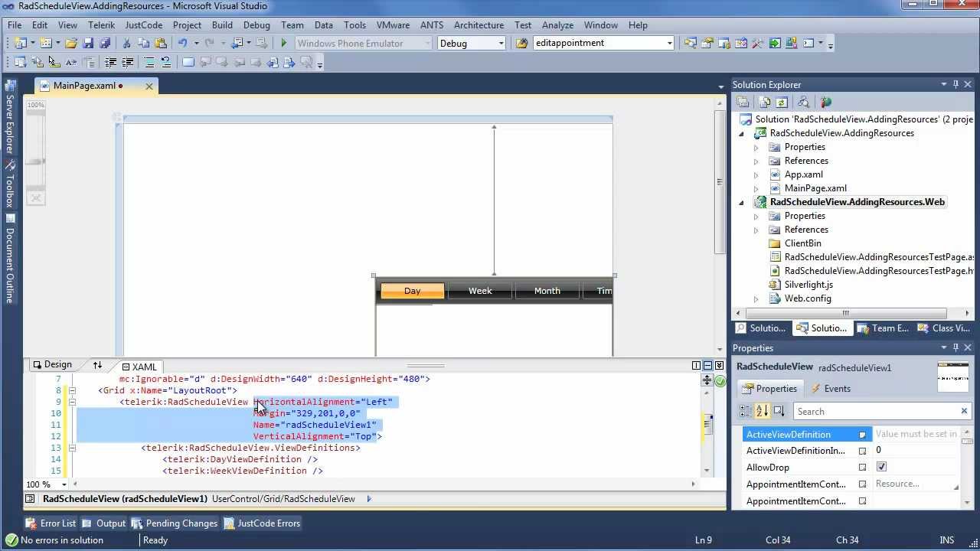Click the Paste clipboard icon
The width and height of the screenshot is (980, 551).
pyautogui.click(x=160, y=43)
